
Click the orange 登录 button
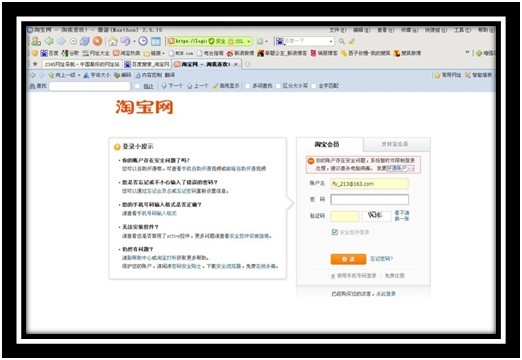click(348, 259)
